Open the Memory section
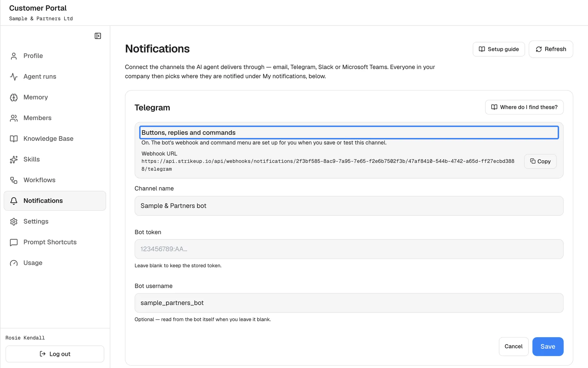Screen dimensions: 588x368 pyautogui.click(x=55, y=97)
